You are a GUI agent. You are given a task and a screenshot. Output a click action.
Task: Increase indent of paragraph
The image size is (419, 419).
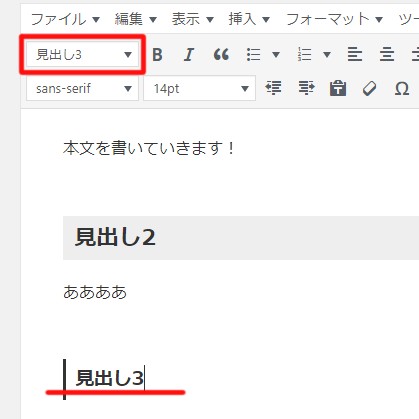[306, 88]
